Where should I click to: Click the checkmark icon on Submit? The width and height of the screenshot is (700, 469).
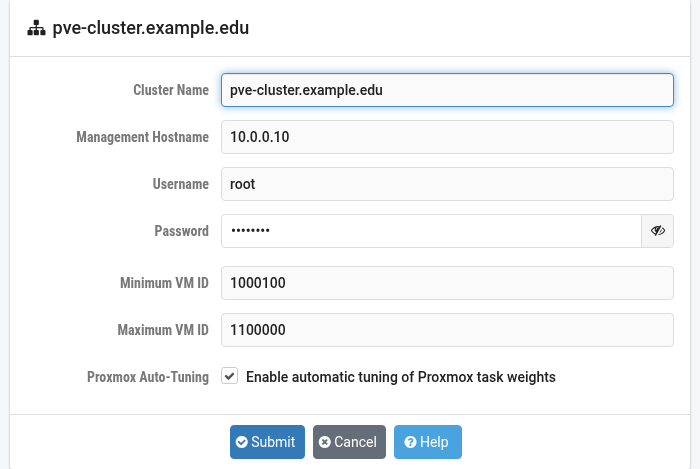point(242,442)
